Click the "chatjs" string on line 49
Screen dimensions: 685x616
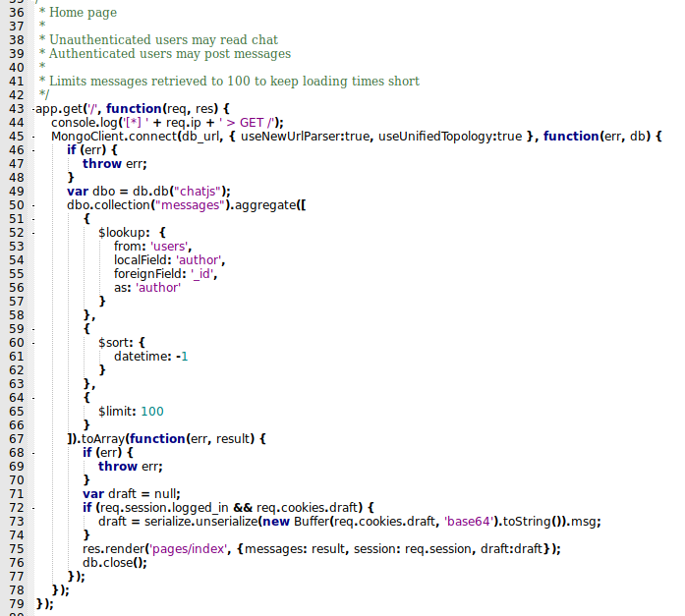coord(198,192)
